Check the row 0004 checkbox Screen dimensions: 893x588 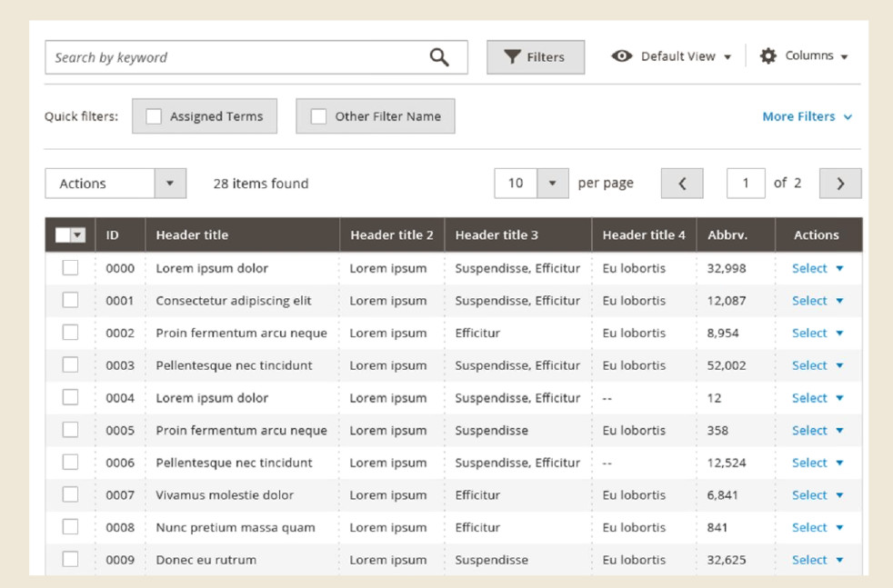70,397
